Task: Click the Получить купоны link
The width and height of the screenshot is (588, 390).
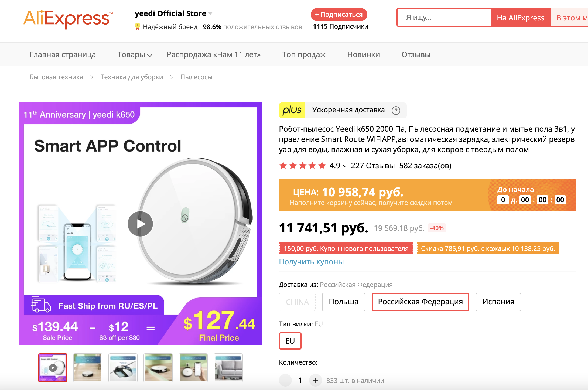Action: coord(311,262)
